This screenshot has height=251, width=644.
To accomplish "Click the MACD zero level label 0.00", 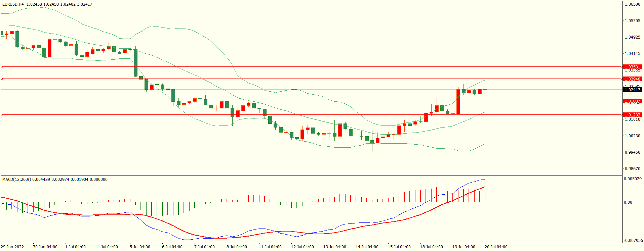I will point(628,202).
